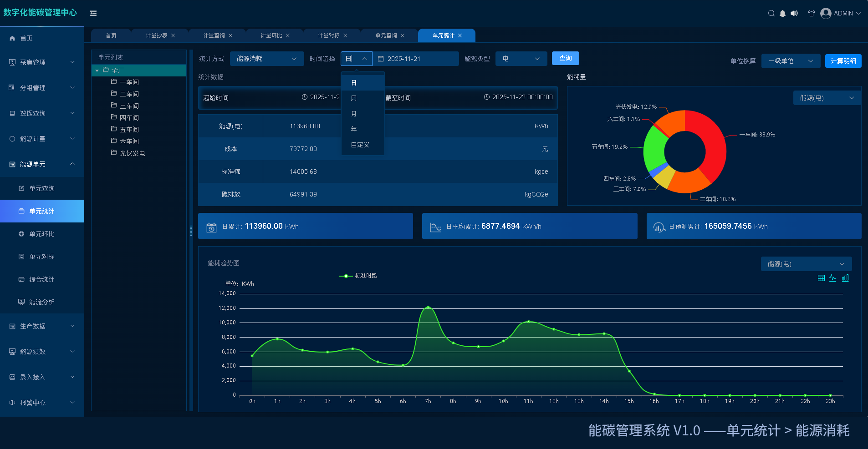Open the theme shirt icon

click(x=811, y=13)
